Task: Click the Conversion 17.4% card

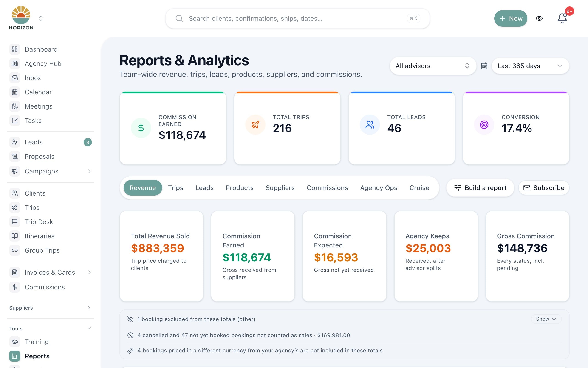Action: pos(516,128)
